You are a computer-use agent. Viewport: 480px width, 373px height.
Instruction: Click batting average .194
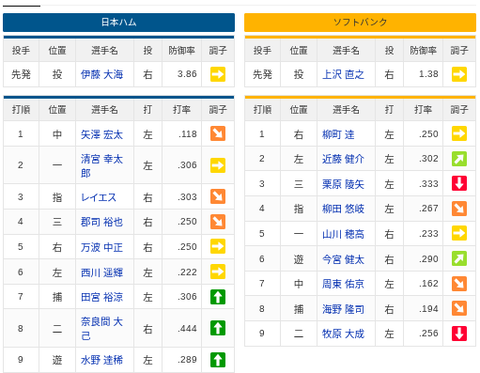click(429, 309)
